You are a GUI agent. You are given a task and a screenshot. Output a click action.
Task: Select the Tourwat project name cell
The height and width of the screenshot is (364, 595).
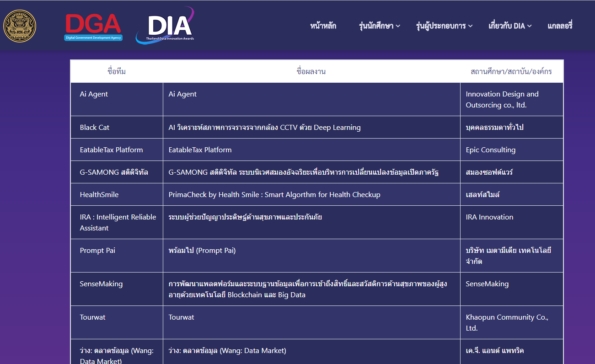[311, 322]
